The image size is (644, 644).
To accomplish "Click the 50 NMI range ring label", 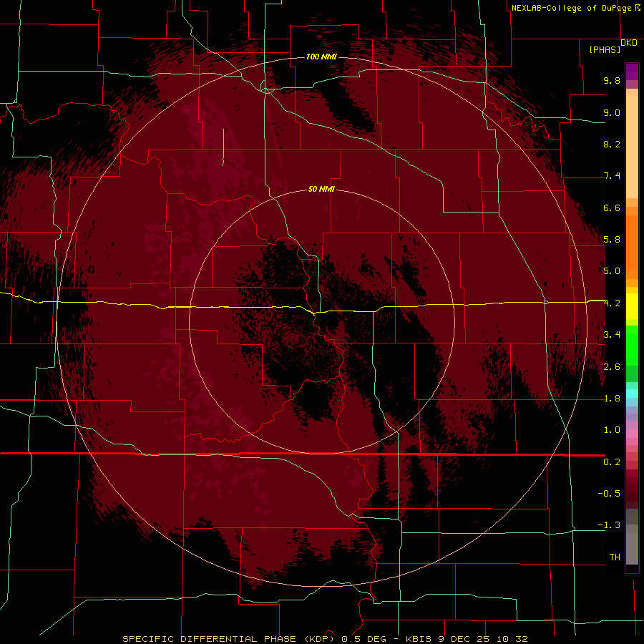I will click(321, 189).
